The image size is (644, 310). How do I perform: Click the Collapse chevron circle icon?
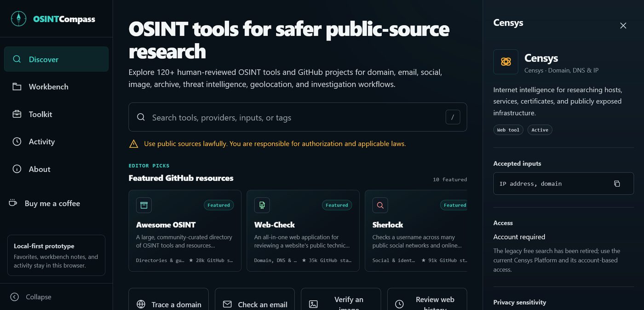coord(15,297)
